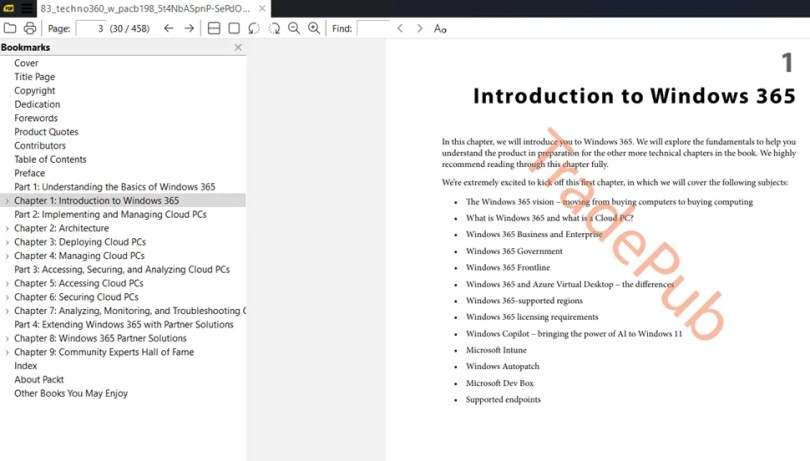Open the Copyright bookmark
The height and width of the screenshot is (461, 810).
pyautogui.click(x=35, y=90)
